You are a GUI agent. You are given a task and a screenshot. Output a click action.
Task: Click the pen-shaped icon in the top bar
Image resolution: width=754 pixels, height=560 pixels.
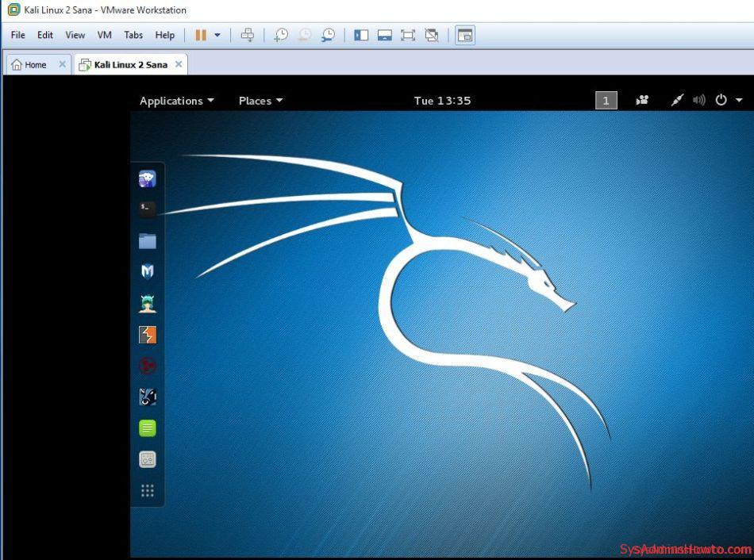[x=677, y=100]
